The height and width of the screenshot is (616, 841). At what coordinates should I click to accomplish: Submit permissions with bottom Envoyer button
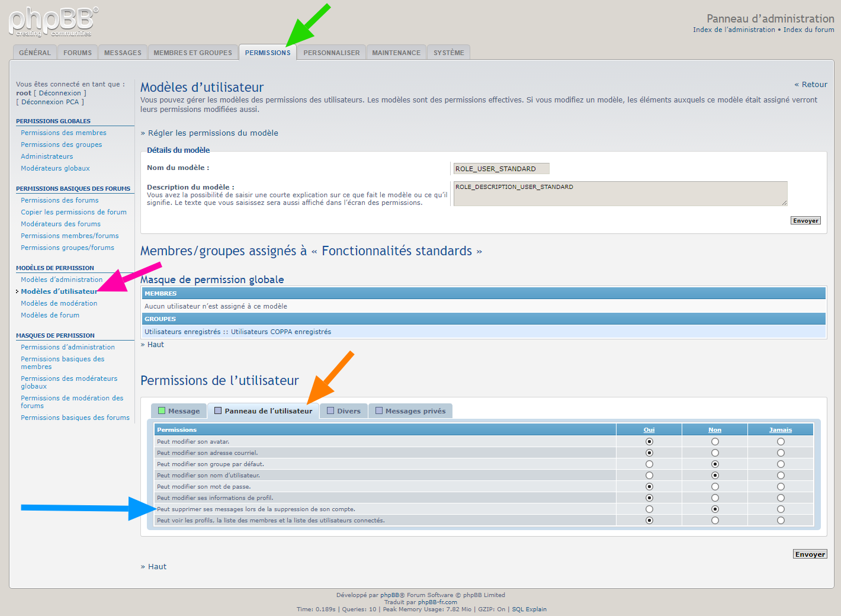tap(810, 554)
